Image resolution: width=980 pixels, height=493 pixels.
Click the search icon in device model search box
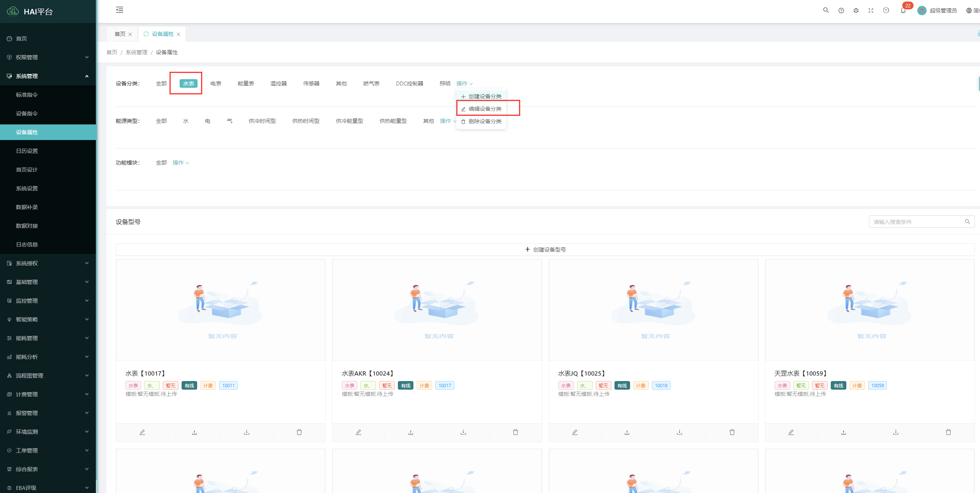(968, 222)
